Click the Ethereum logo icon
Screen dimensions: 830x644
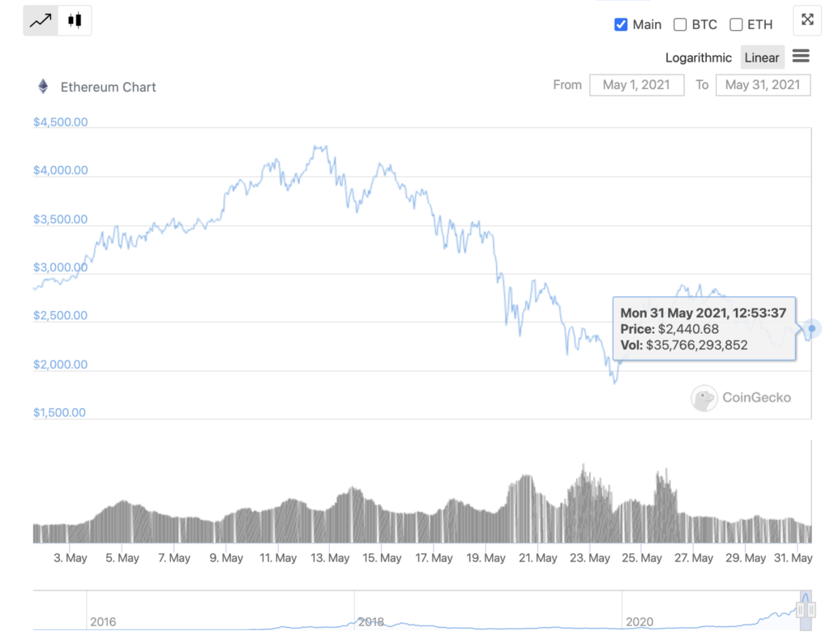coord(43,87)
